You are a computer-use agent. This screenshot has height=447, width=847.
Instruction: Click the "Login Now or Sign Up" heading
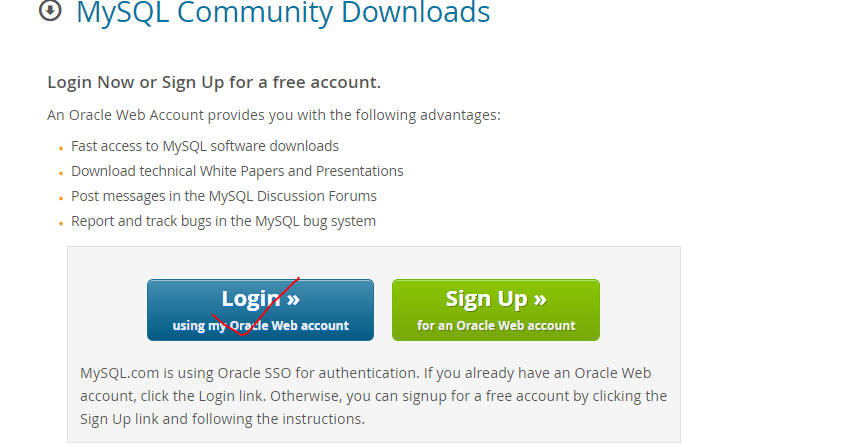(x=214, y=82)
